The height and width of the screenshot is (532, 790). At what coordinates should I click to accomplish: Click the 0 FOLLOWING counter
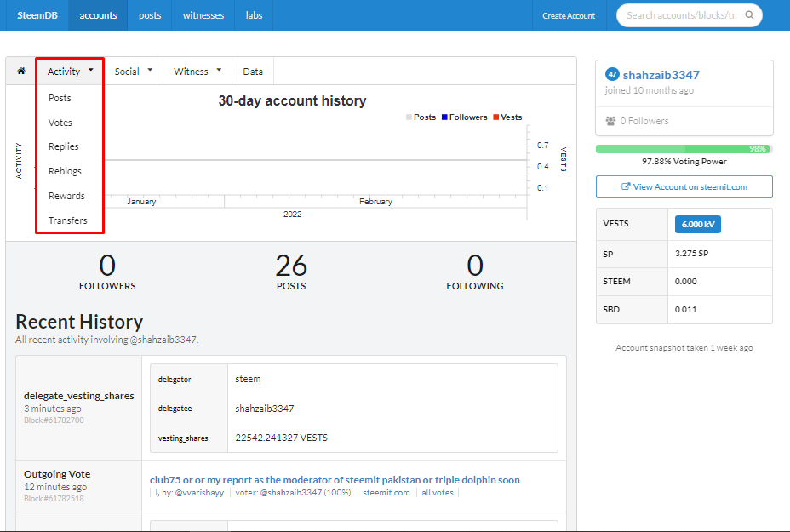tap(475, 272)
